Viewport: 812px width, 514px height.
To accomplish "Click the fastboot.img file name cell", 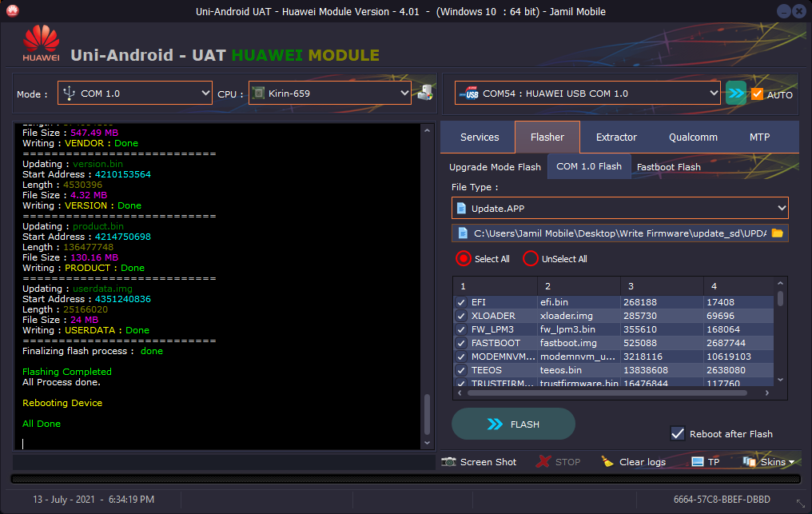I will point(579,342).
